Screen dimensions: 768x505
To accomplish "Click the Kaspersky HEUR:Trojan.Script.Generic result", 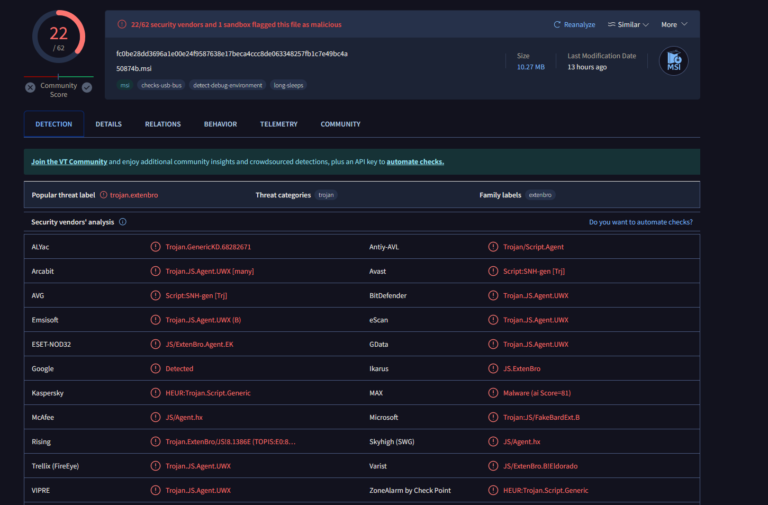I will [x=208, y=393].
